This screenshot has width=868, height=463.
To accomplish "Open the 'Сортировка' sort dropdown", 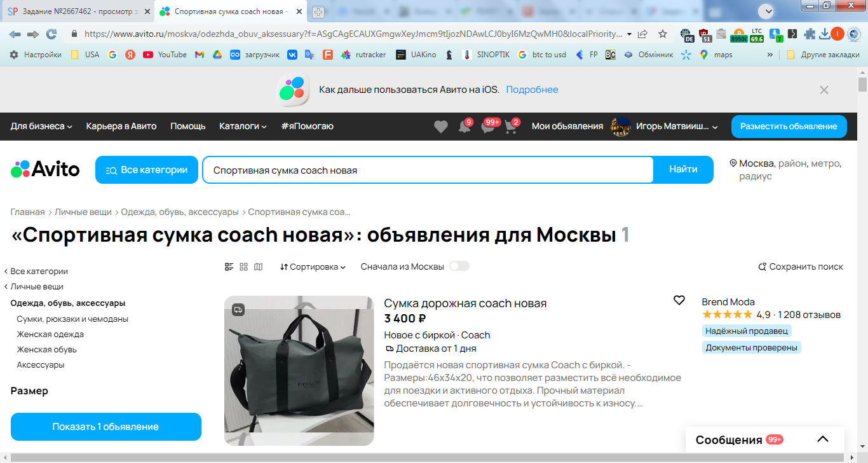I will [313, 267].
